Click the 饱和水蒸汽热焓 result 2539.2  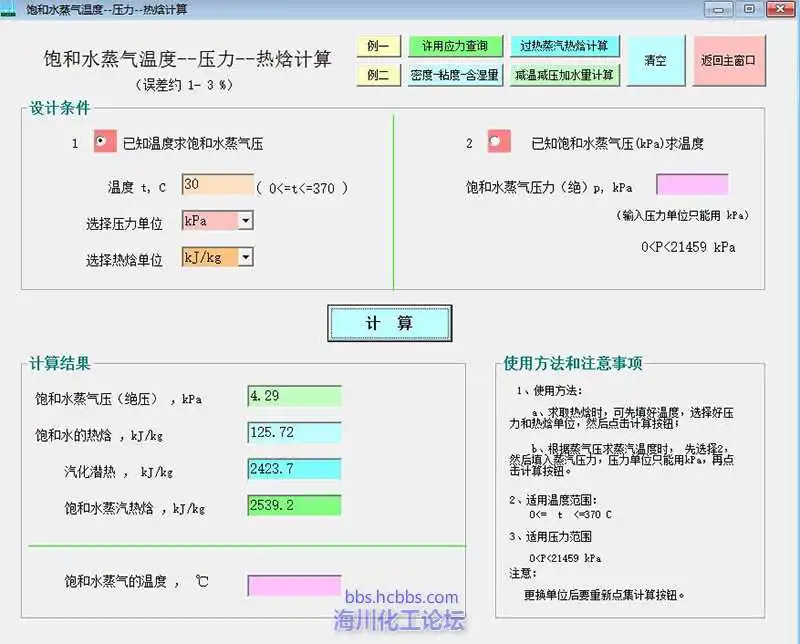294,505
